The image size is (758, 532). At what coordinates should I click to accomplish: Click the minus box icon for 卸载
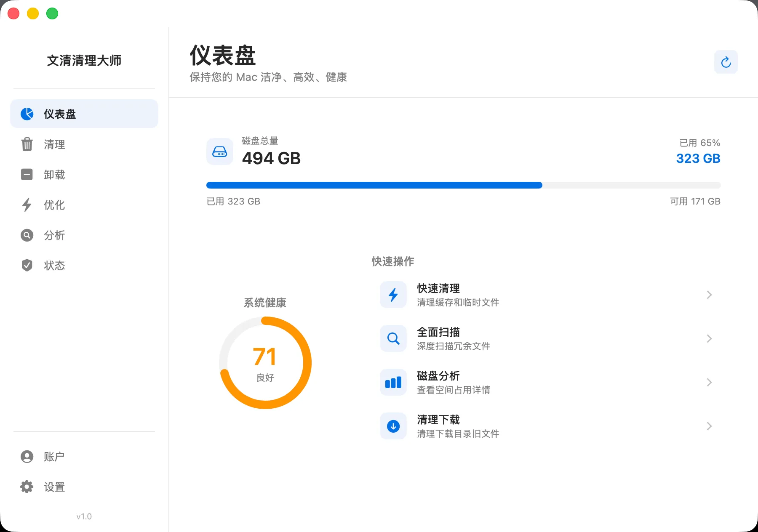(x=27, y=174)
